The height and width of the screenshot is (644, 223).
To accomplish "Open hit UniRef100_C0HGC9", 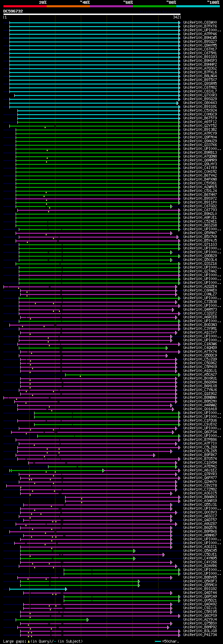I will pos(200,114).
